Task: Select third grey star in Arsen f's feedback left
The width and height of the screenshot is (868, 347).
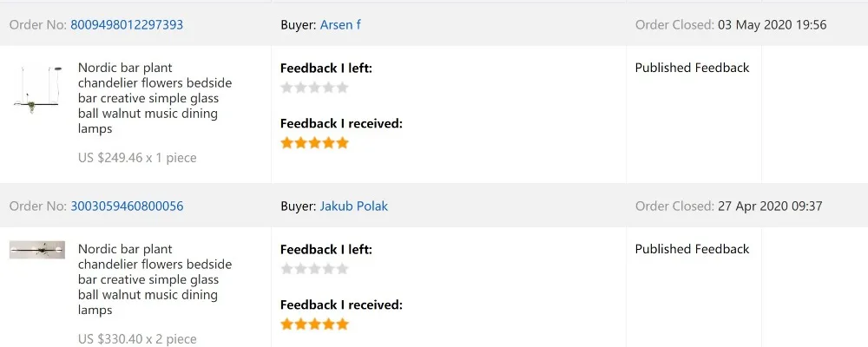Action: coord(314,88)
